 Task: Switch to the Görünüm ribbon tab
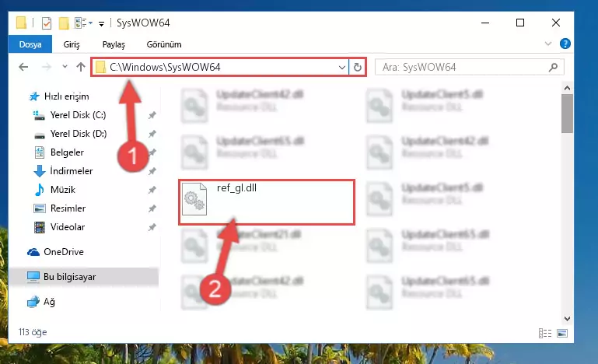(x=164, y=44)
